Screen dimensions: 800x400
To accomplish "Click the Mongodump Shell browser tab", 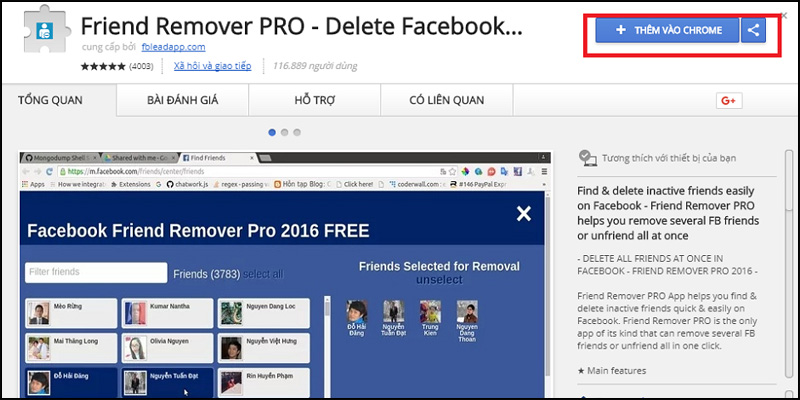I will (61, 158).
